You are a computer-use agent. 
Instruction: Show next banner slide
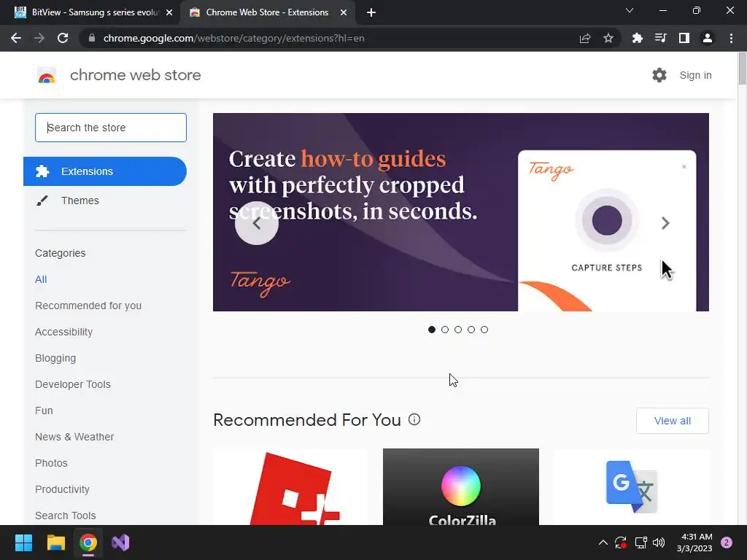665,223
